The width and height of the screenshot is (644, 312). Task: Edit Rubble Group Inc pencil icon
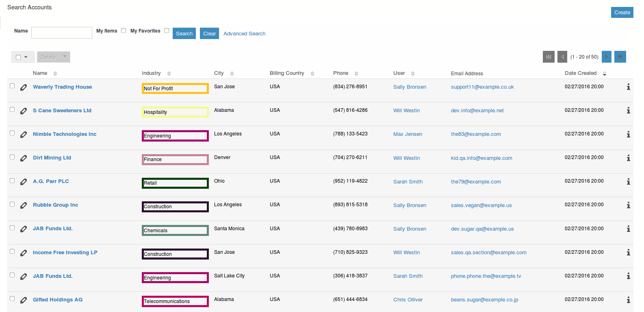pos(24,205)
